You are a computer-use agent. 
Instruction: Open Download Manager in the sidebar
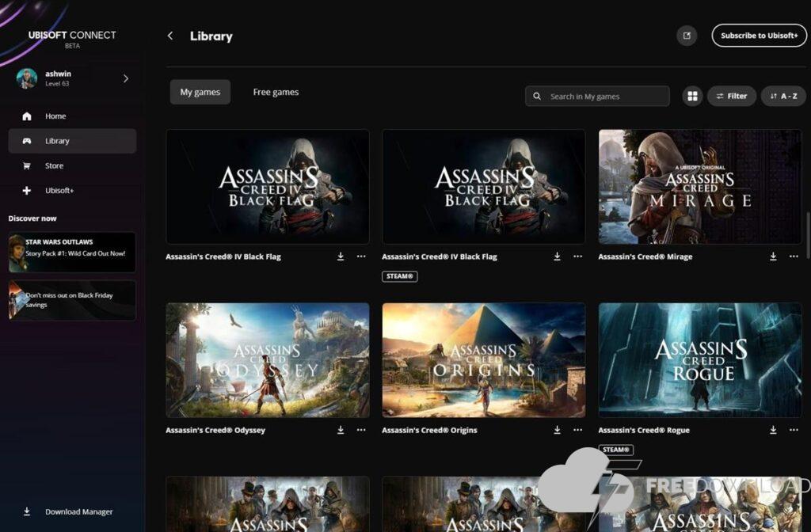(x=78, y=512)
